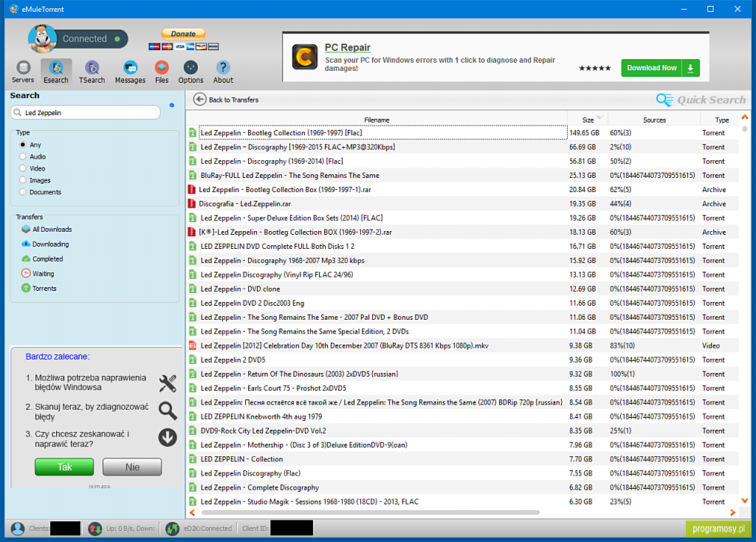The height and width of the screenshot is (542, 756).
Task: Select the Images type radio button
Action: pyautogui.click(x=23, y=180)
